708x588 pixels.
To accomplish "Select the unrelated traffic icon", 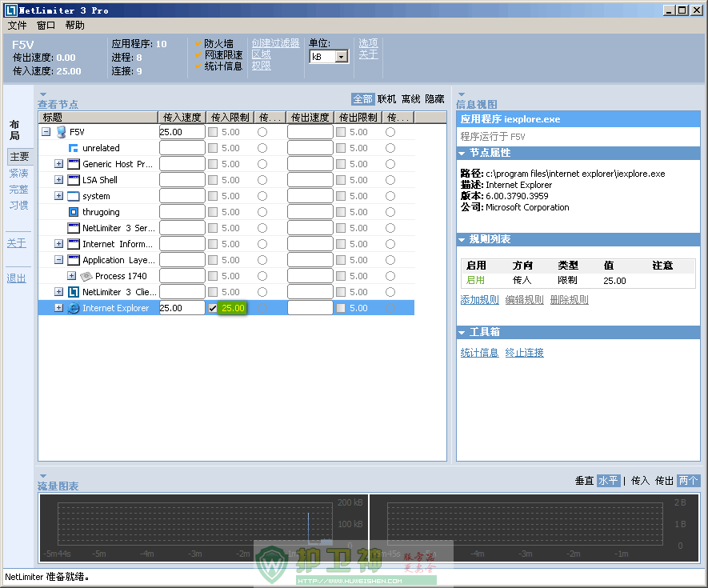I will [x=74, y=148].
